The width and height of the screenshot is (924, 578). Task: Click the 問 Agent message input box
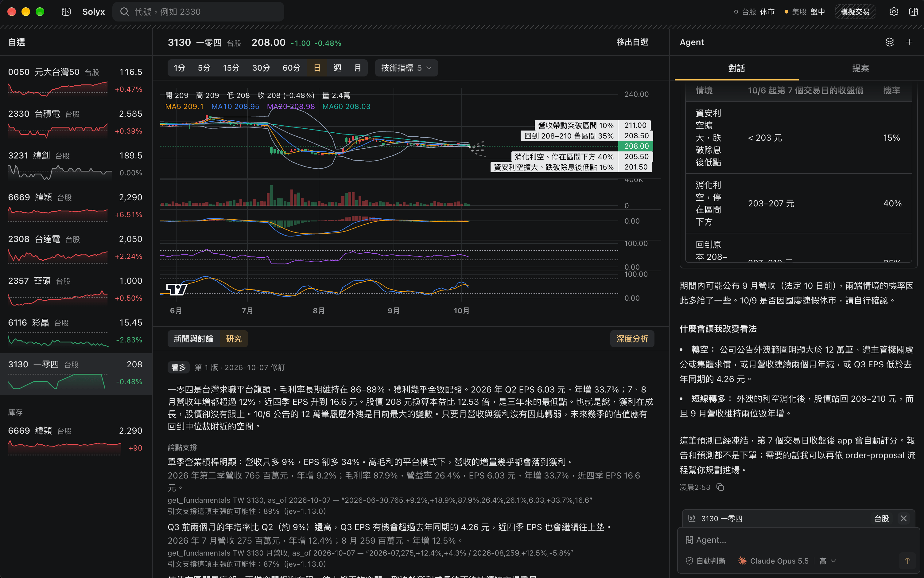pyautogui.click(x=798, y=540)
